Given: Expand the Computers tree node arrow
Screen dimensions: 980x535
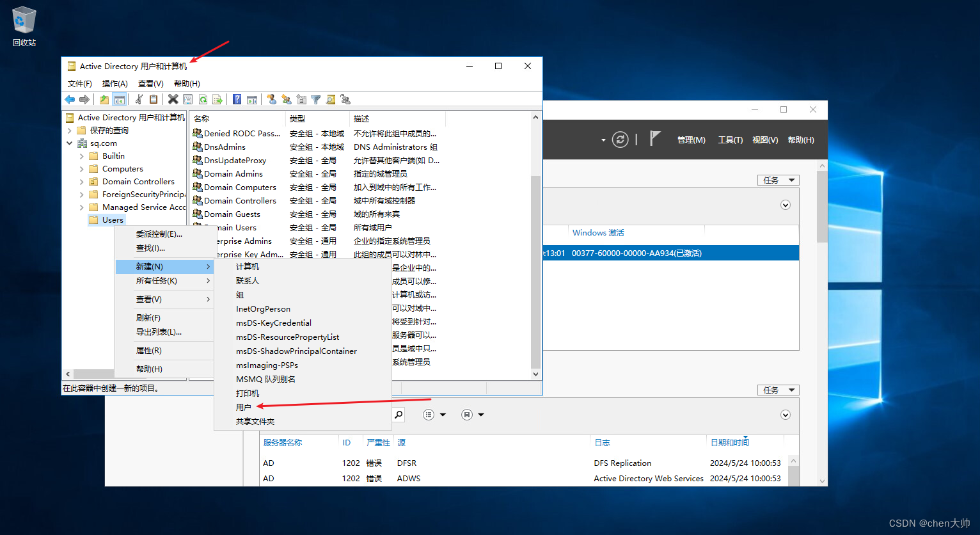Looking at the screenshot, I should (82, 169).
